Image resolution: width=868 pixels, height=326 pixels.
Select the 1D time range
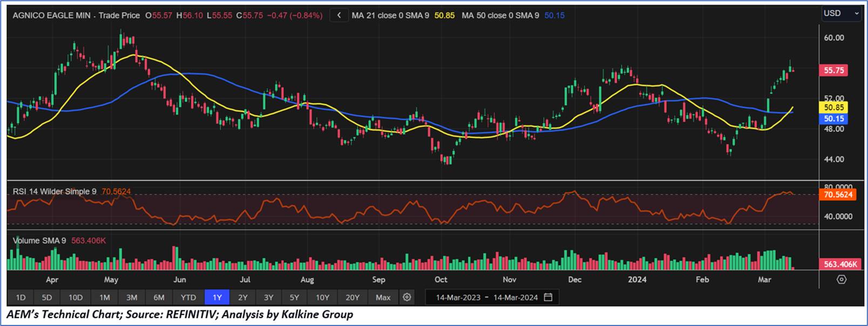(x=21, y=297)
